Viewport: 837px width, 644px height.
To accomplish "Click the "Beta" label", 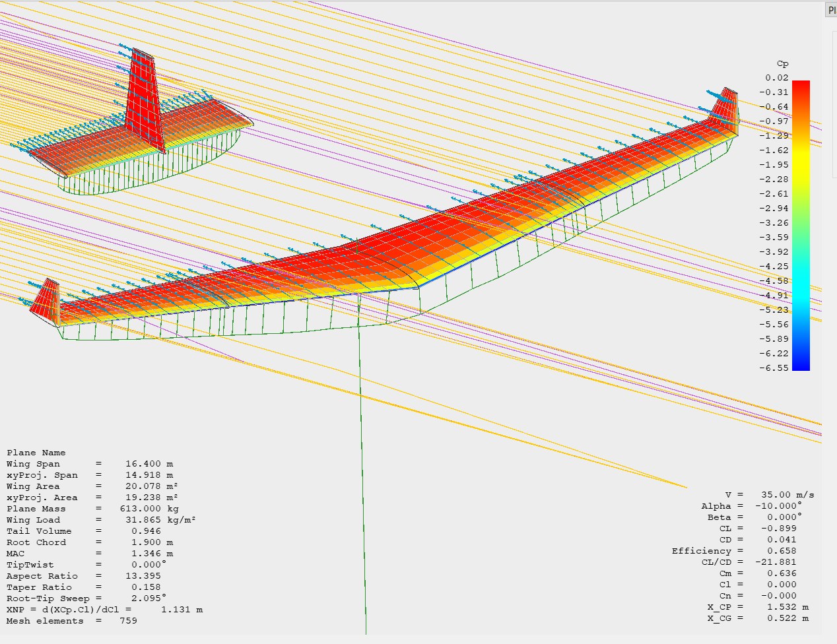I will tap(719, 517).
